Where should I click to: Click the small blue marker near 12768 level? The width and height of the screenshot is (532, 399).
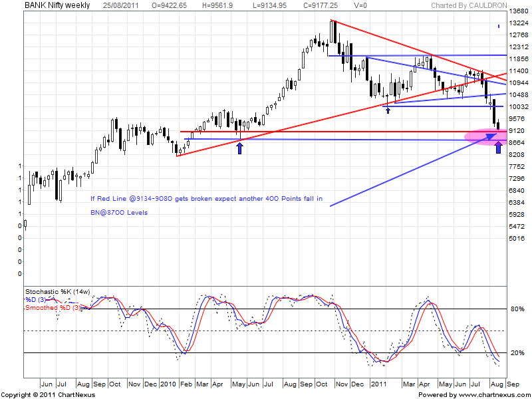point(499,27)
